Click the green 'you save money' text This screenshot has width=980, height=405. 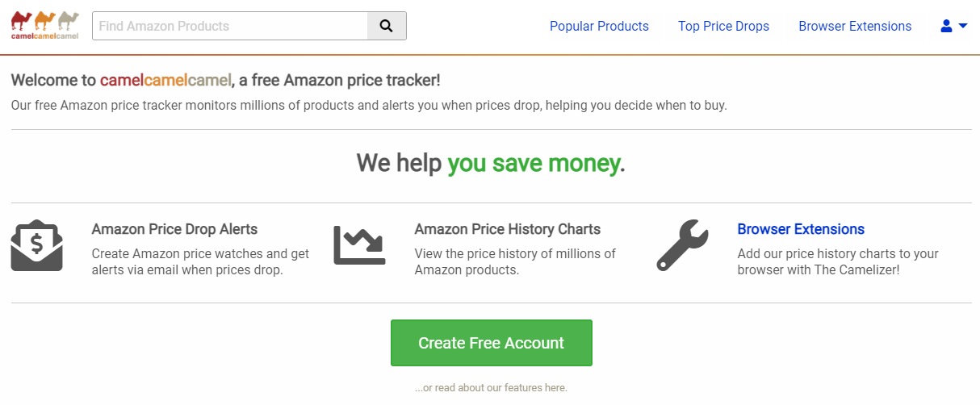pos(533,164)
